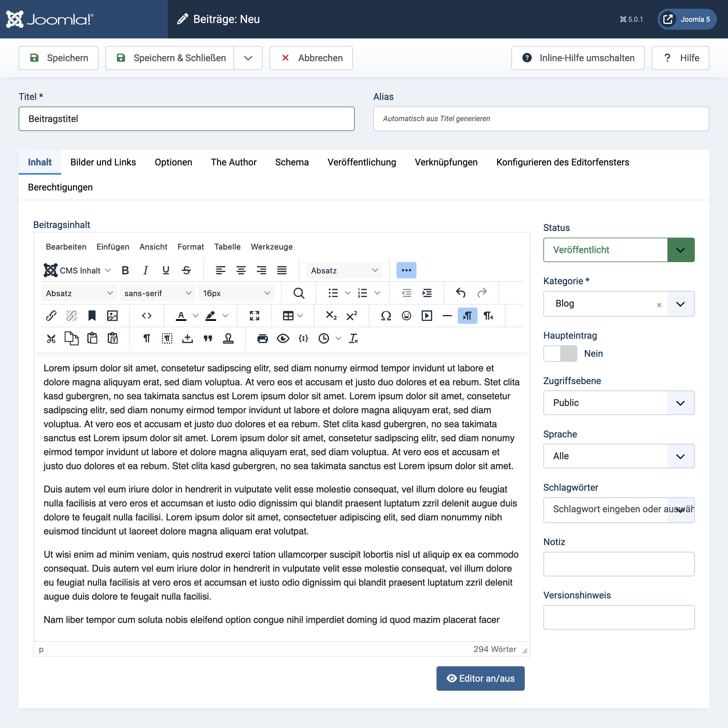Justify the text
Screen dimensions: 728x728
click(x=282, y=270)
